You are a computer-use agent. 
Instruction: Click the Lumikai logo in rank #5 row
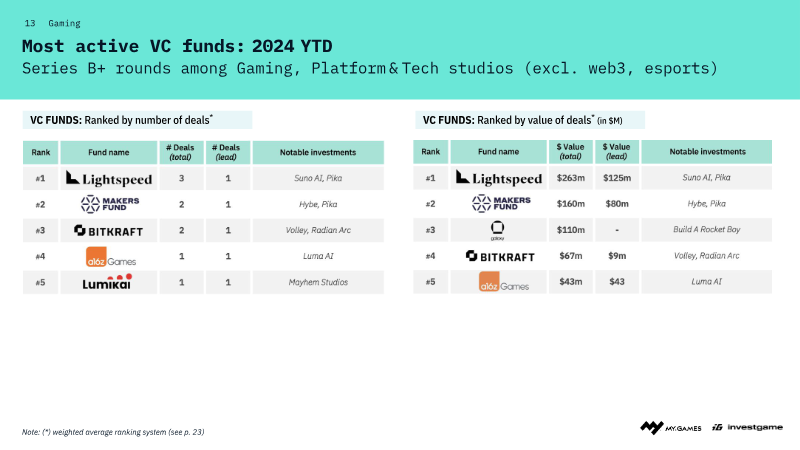[107, 282]
